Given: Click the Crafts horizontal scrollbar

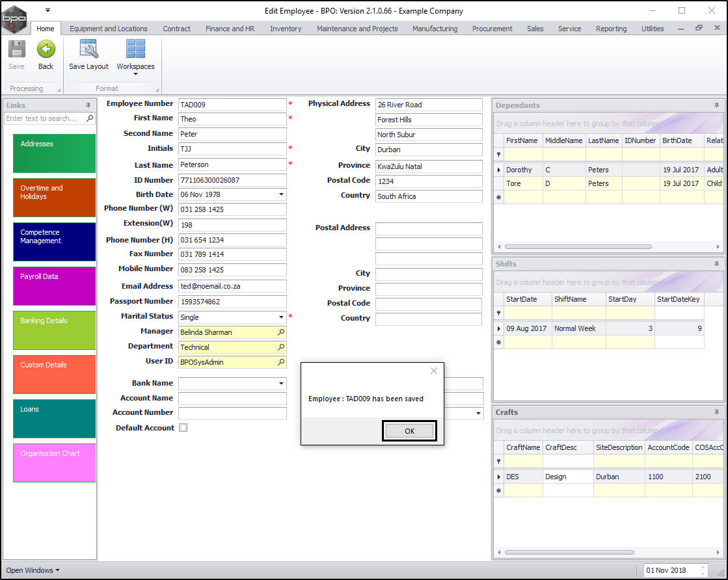Looking at the screenshot, I should pos(569,552).
